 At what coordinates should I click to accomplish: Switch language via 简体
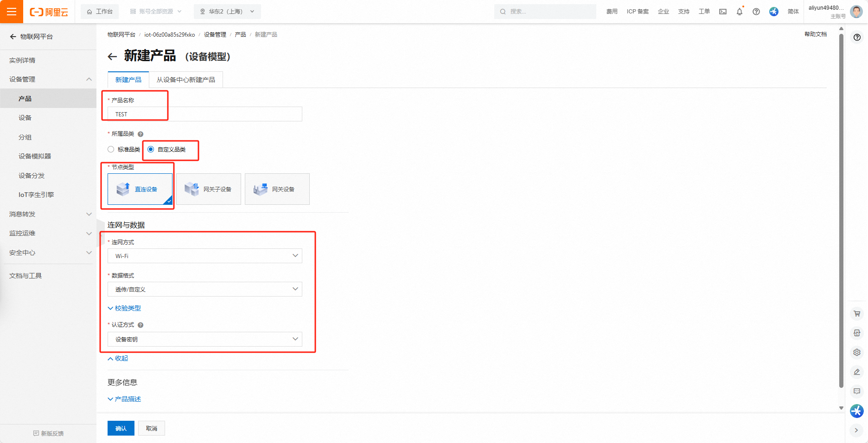point(793,12)
